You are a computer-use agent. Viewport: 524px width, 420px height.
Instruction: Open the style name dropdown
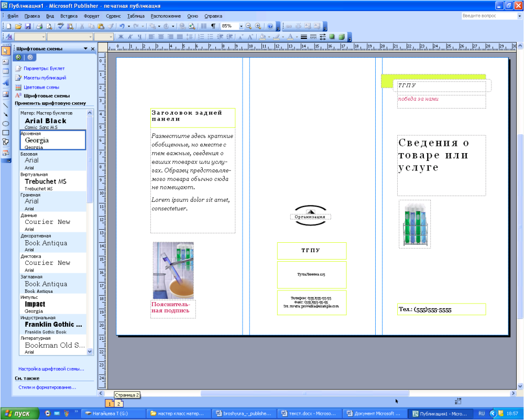[44, 37]
